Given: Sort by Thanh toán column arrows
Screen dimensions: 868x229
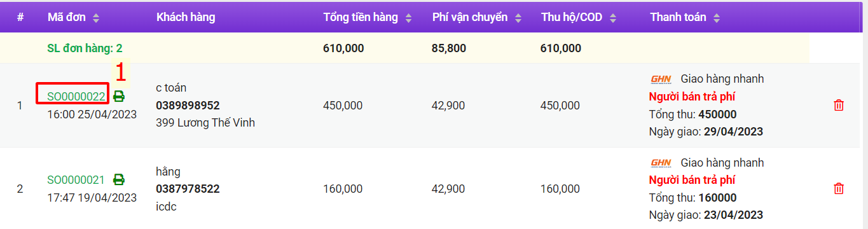Looking at the screenshot, I should click(717, 18).
